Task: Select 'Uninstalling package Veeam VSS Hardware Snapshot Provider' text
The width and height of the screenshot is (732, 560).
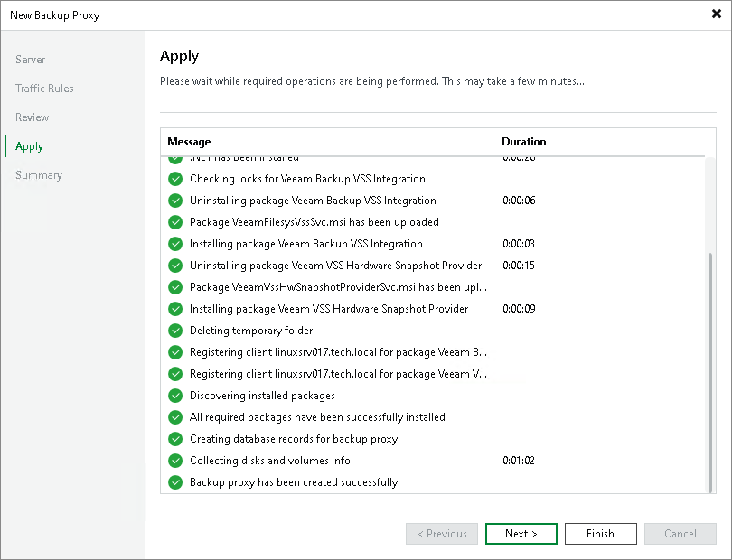Action: (x=335, y=266)
